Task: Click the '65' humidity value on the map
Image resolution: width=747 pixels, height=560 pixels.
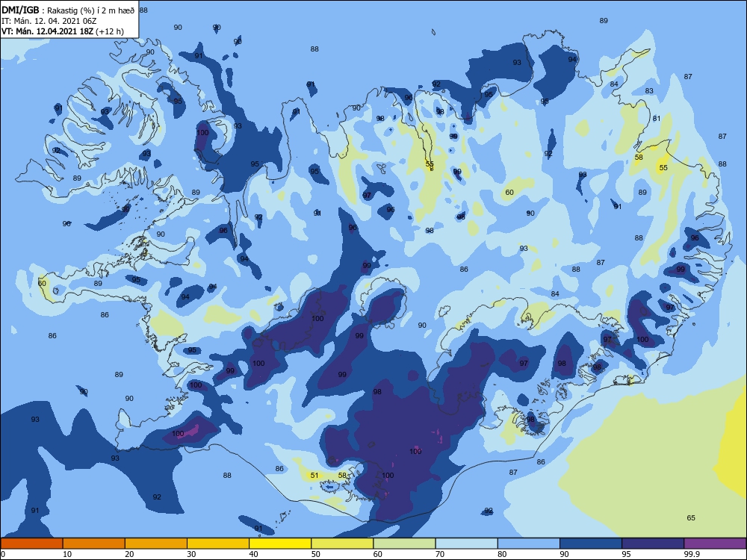Action: 691,517
